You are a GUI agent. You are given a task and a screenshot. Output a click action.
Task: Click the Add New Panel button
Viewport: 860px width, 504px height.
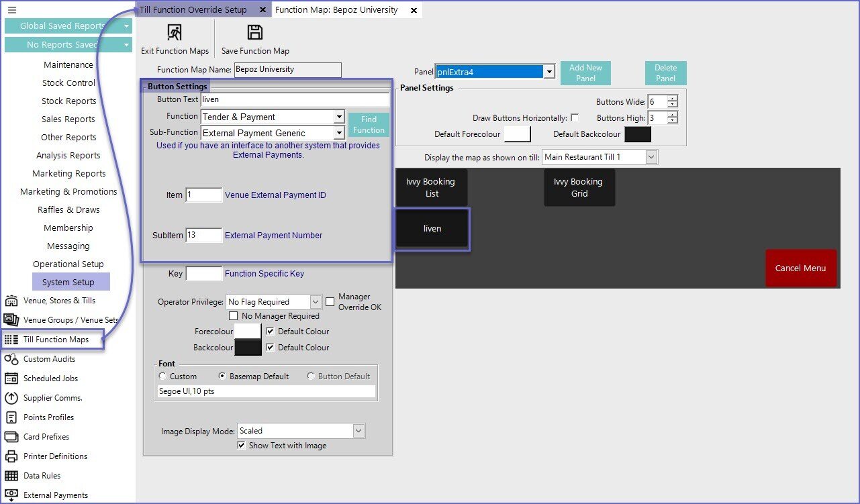[x=585, y=73]
